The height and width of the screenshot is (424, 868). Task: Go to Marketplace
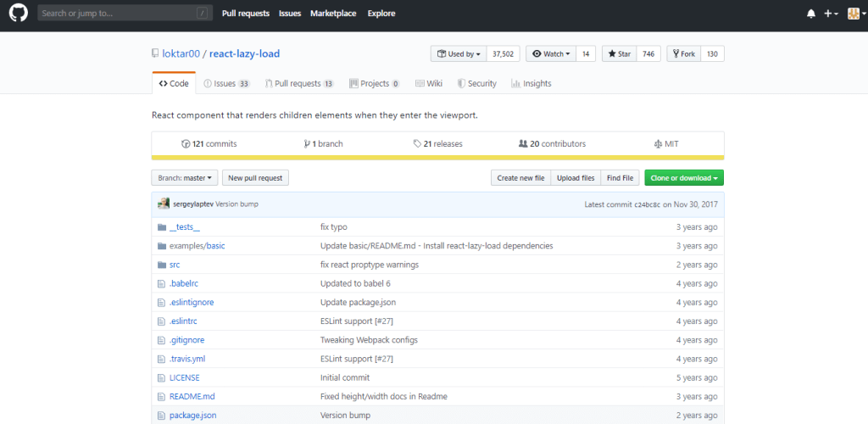(x=333, y=14)
